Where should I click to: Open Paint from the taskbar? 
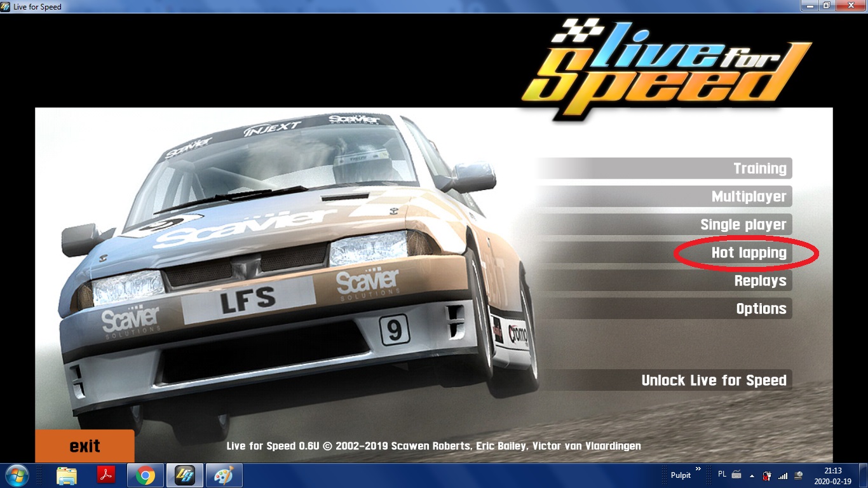pos(223,475)
